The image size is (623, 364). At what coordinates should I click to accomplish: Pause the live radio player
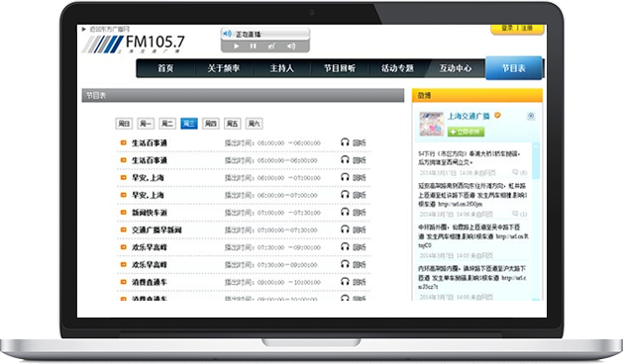[x=254, y=46]
